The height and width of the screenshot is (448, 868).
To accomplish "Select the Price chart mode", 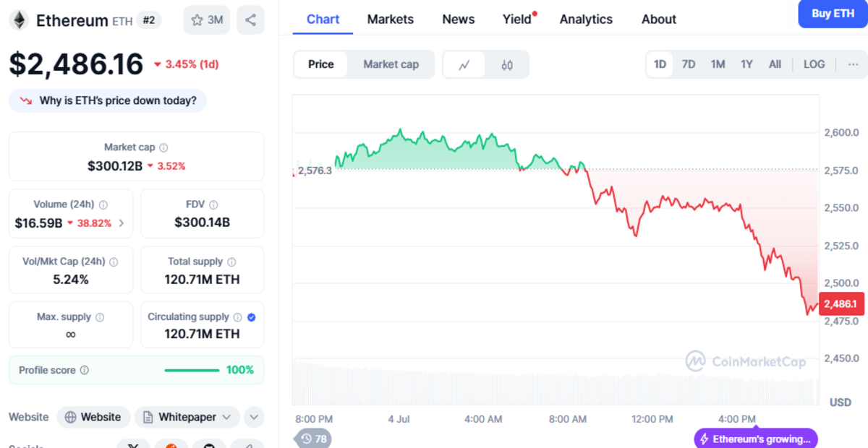I will click(x=320, y=64).
